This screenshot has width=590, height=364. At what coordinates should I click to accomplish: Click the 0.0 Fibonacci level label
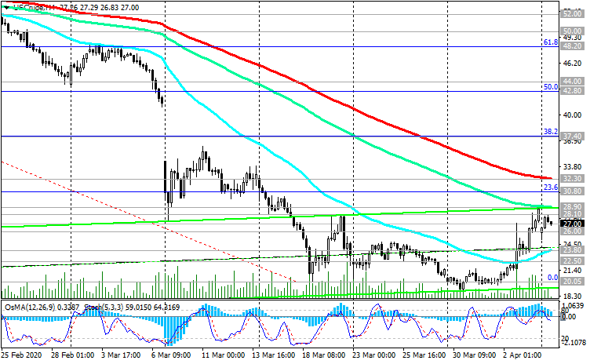coord(552,278)
